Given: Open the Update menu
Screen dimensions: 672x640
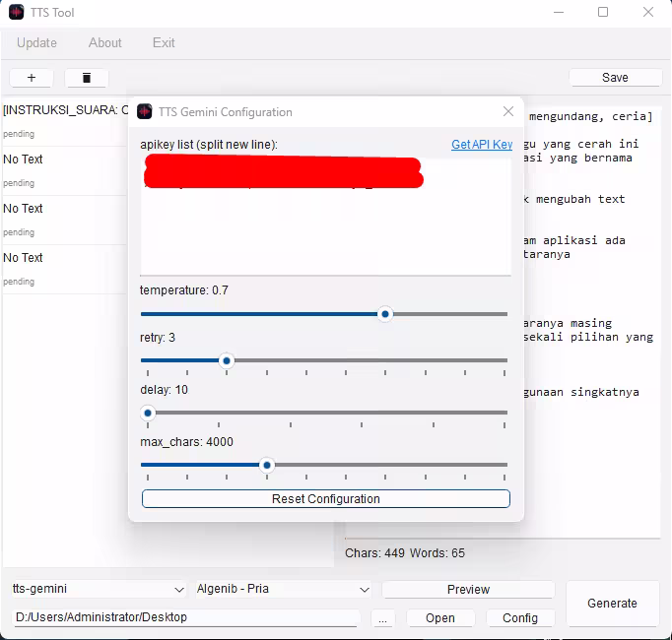Looking at the screenshot, I should click(x=36, y=42).
